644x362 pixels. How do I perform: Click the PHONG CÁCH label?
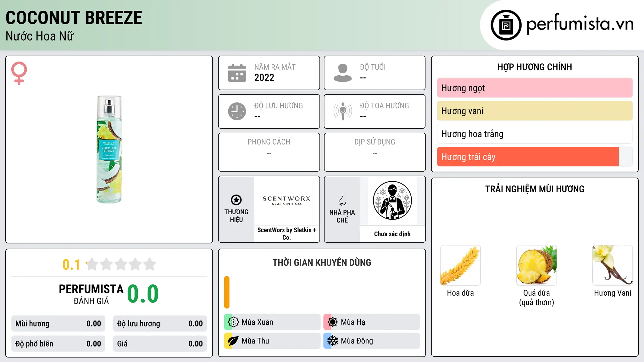pos(269,142)
